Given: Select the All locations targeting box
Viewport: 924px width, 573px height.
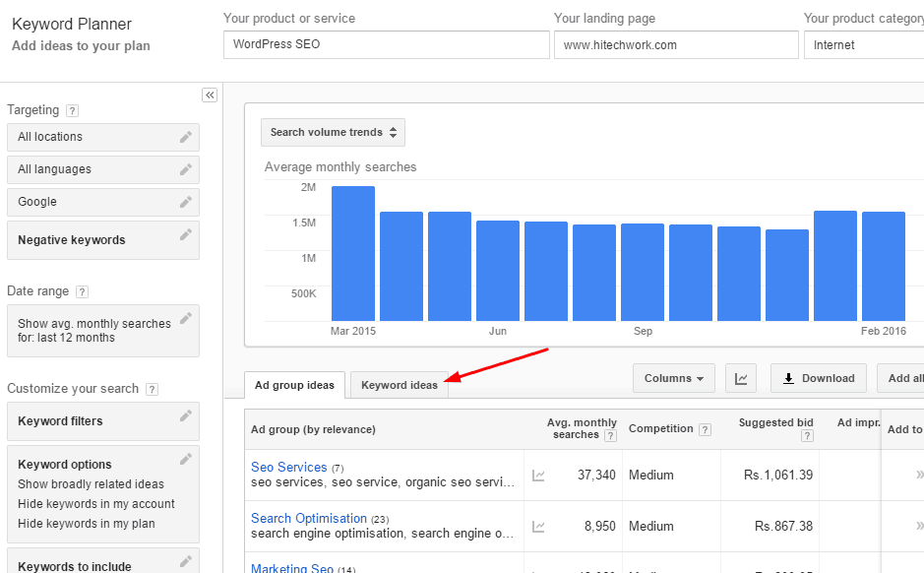Looking at the screenshot, I should click(x=103, y=138).
